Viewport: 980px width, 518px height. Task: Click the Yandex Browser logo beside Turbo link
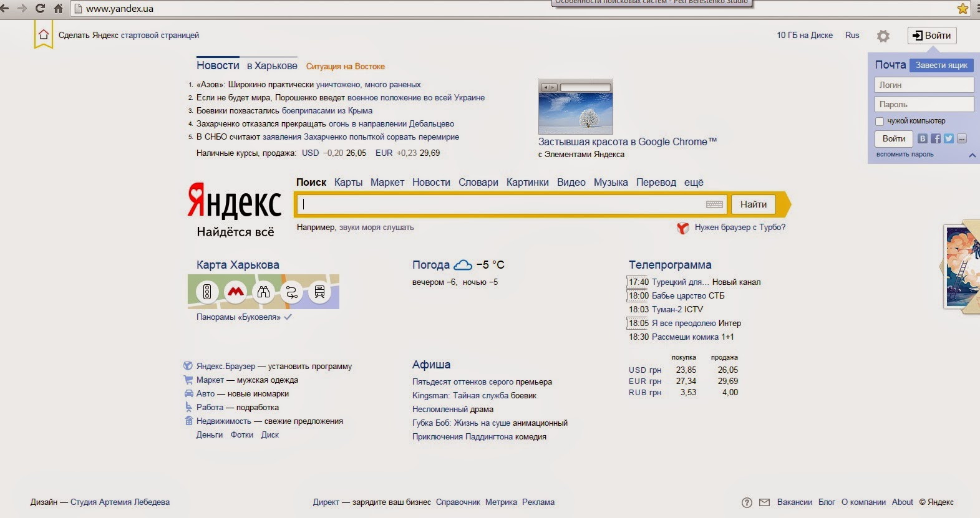683,228
